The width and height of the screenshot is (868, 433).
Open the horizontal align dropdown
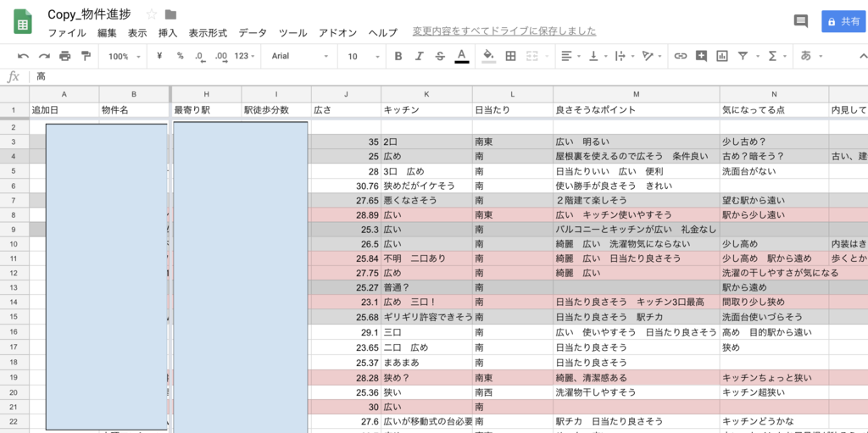pos(570,56)
